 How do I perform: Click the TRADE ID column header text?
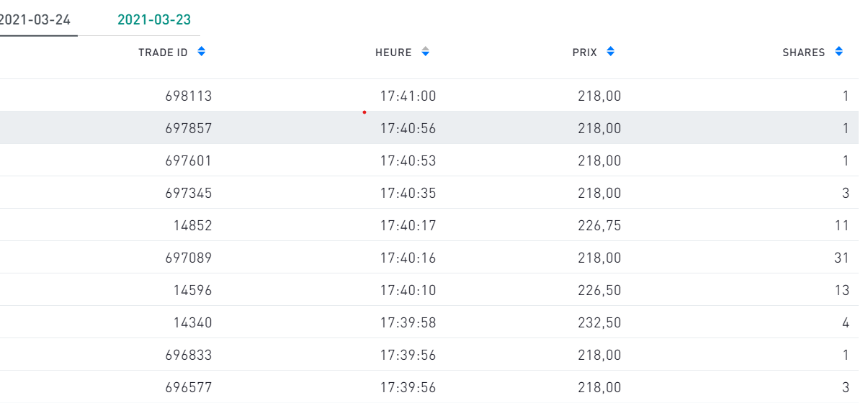(x=163, y=53)
